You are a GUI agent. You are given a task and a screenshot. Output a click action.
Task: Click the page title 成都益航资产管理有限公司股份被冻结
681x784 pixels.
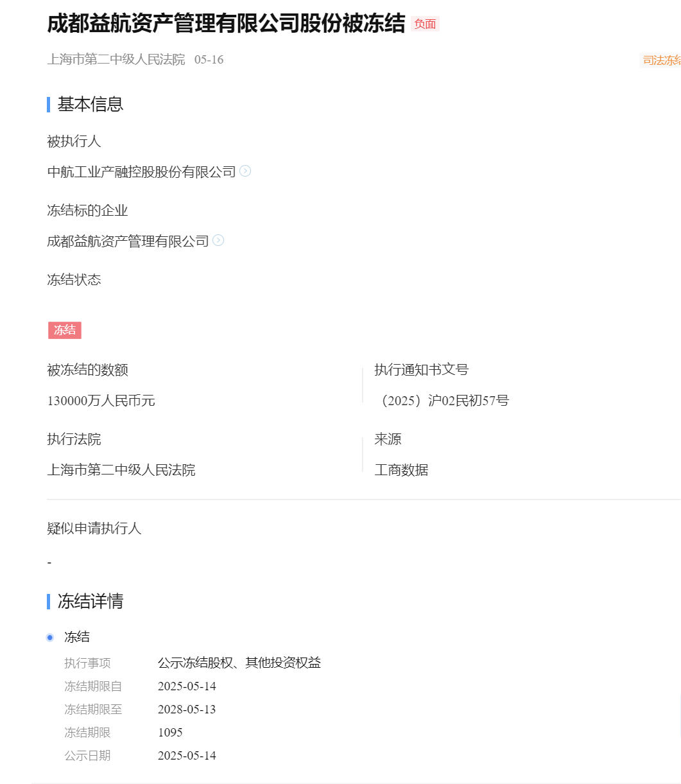tap(227, 24)
